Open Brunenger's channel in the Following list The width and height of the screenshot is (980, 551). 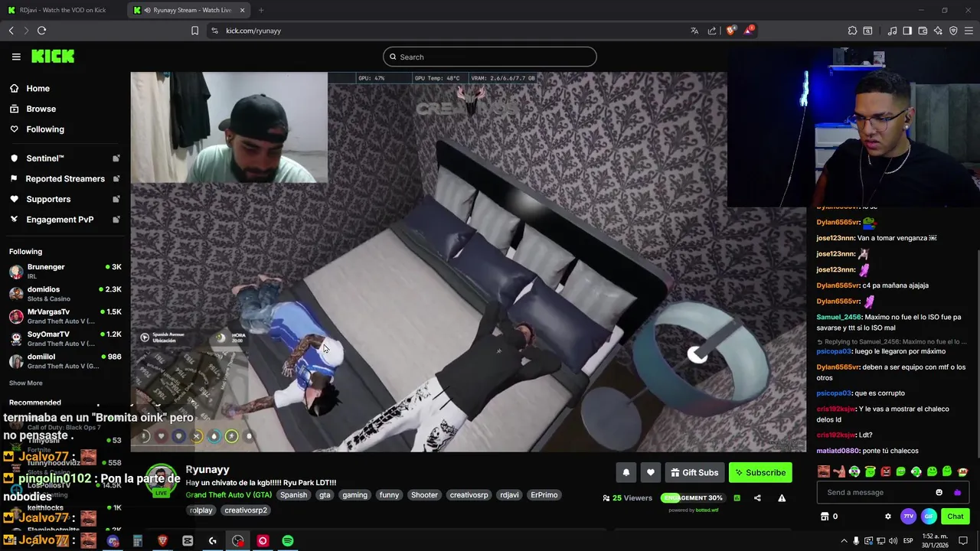[65, 271]
